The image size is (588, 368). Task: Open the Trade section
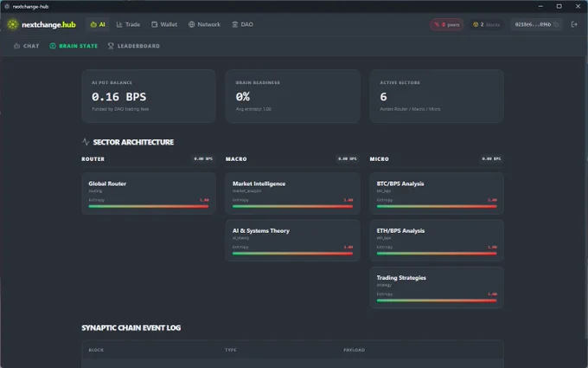128,24
